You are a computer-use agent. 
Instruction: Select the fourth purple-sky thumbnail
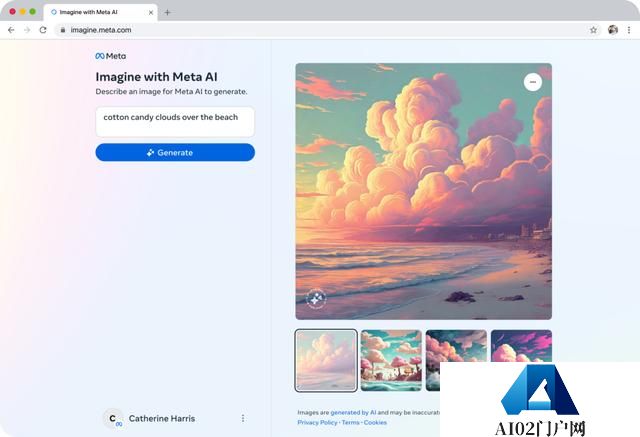click(521, 346)
